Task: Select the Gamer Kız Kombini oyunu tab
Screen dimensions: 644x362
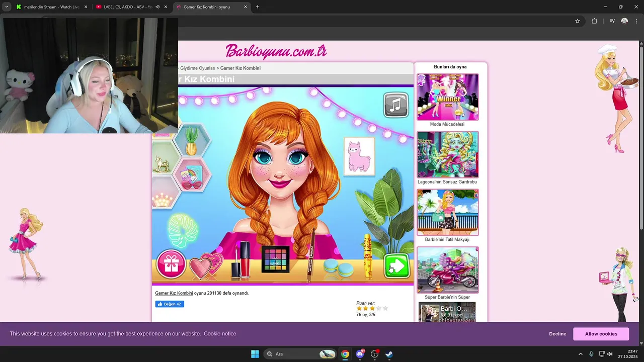Action: [211, 7]
